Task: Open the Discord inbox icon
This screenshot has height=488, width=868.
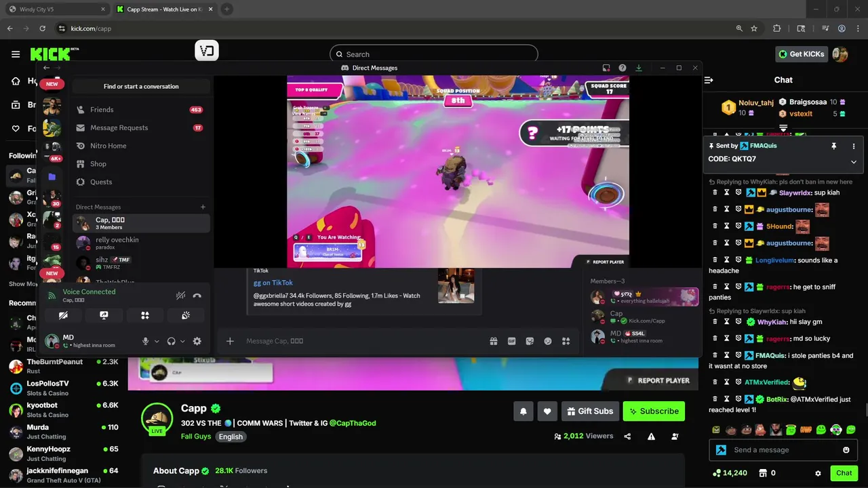Action: click(x=606, y=68)
